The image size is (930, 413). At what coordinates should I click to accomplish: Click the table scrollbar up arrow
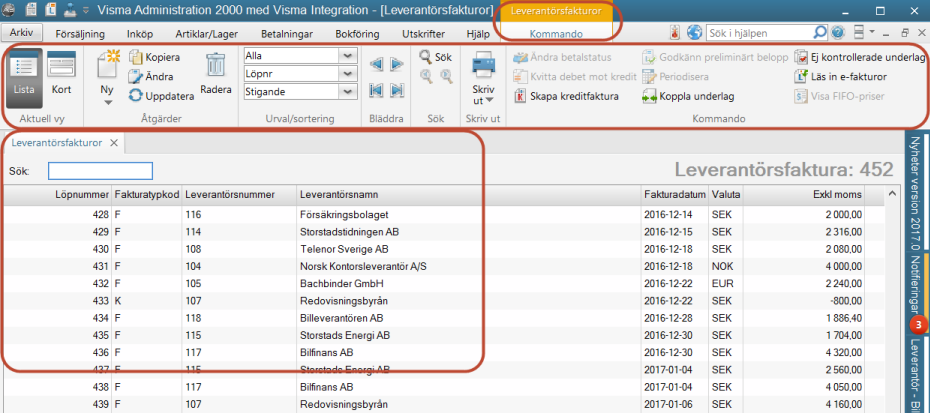click(891, 193)
